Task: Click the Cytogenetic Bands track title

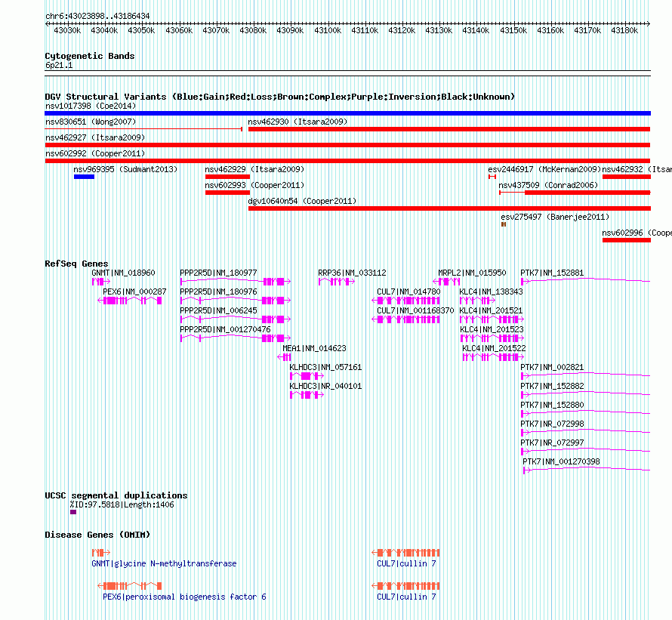Action: (90, 56)
